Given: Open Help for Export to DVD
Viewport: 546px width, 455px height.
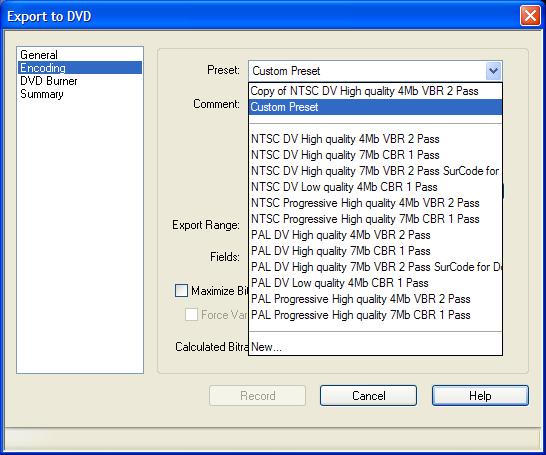Looking at the screenshot, I should pyautogui.click(x=480, y=396).
